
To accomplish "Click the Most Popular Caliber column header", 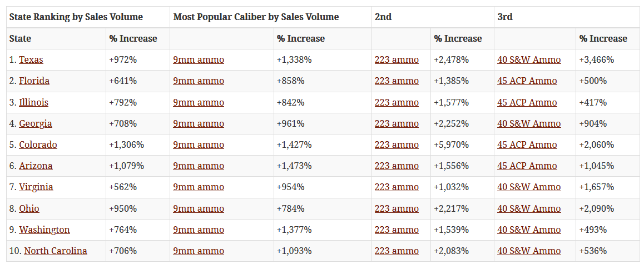I will (x=256, y=17).
